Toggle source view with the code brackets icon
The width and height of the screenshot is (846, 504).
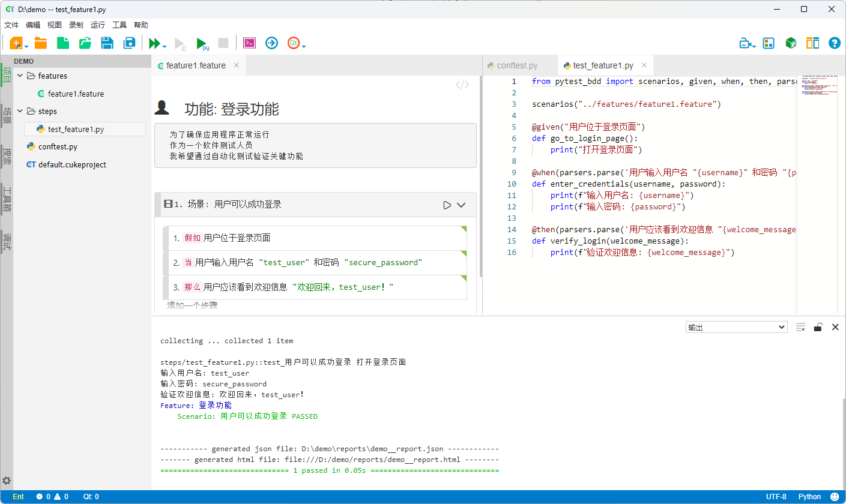pyautogui.click(x=462, y=85)
